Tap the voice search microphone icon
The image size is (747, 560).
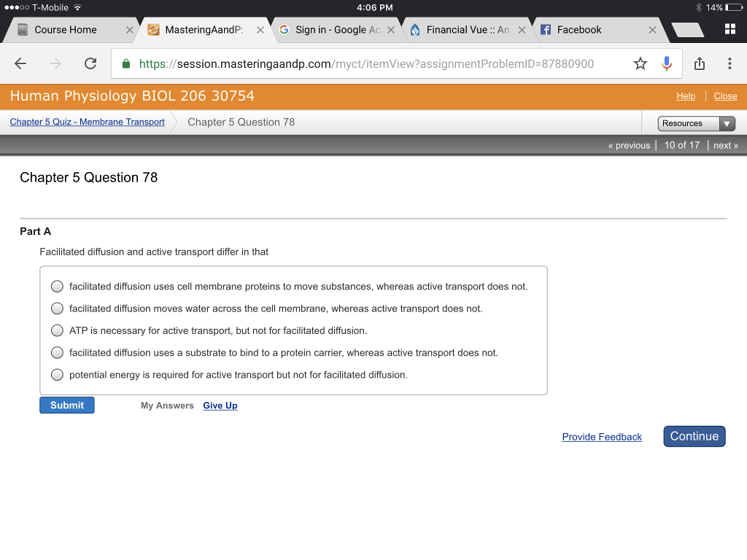(667, 63)
